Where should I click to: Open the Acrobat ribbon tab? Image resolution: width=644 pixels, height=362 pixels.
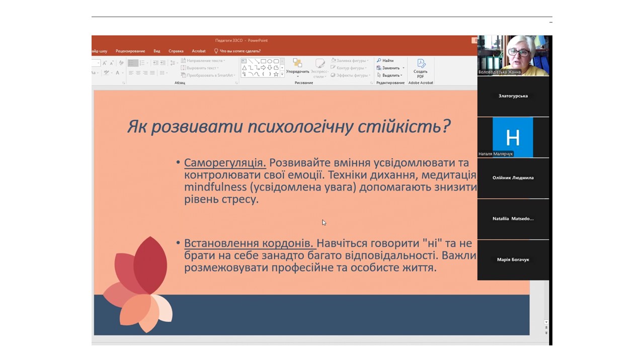[199, 51]
